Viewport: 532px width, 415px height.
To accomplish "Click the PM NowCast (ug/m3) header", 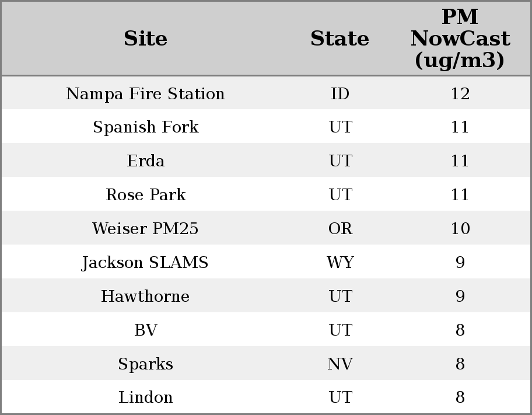I will point(460,39).
